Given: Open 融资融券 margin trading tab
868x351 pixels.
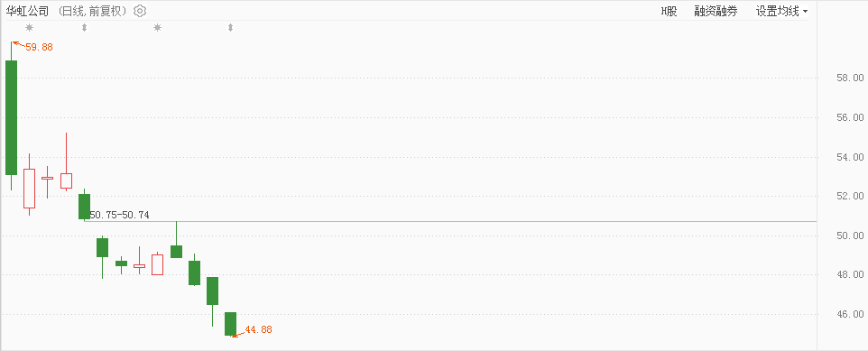Looking at the screenshot, I should tap(716, 11).
